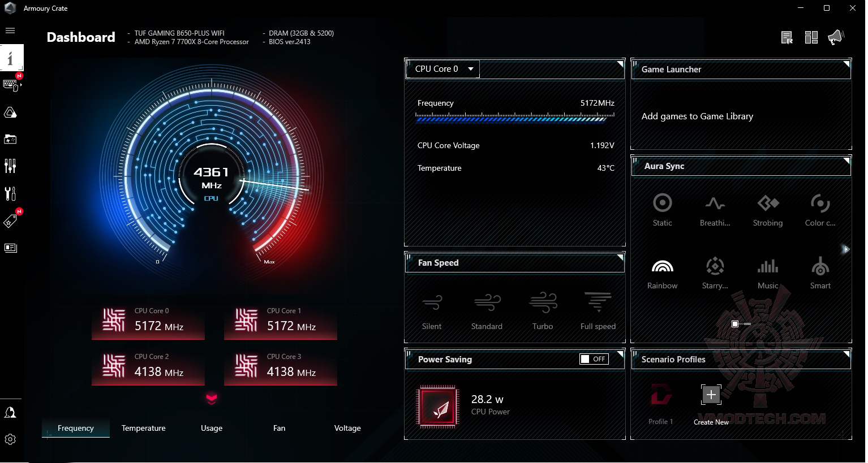Click Create New scenario profile button
Screen dimensions: 868x463
pyautogui.click(x=711, y=405)
